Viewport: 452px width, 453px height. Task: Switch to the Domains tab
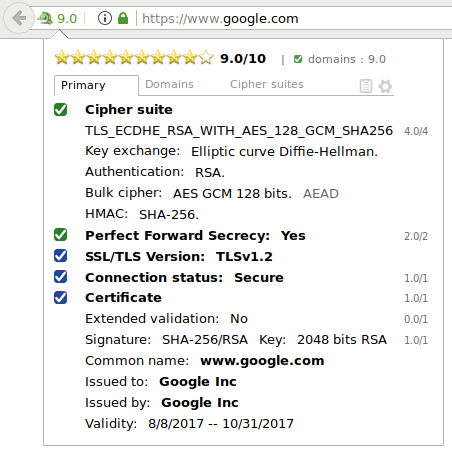(x=169, y=84)
